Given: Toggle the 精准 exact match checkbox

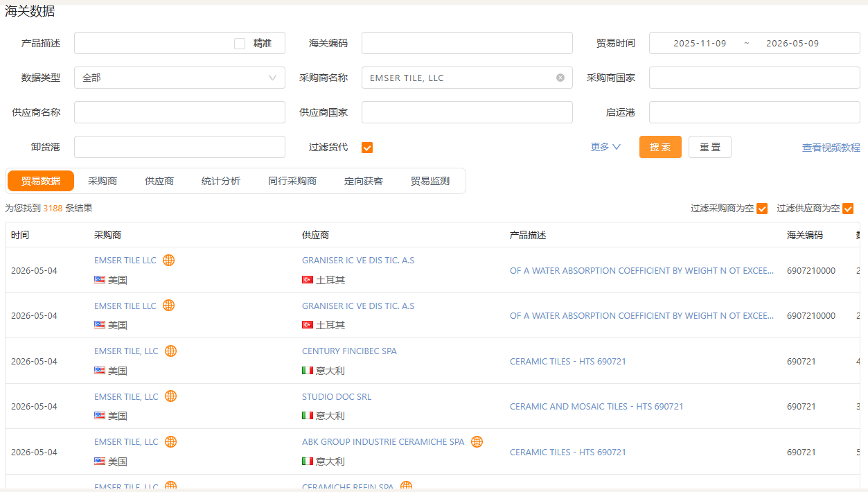Looking at the screenshot, I should point(240,44).
